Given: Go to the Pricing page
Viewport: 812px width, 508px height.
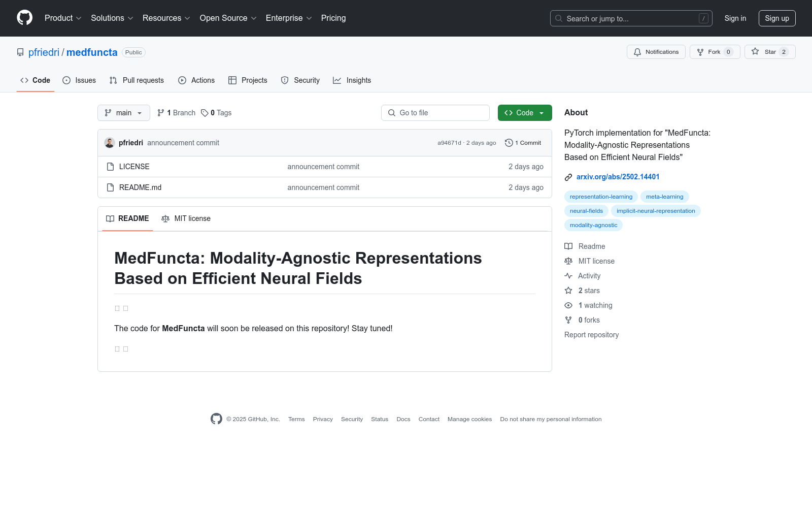Looking at the screenshot, I should pyautogui.click(x=333, y=18).
